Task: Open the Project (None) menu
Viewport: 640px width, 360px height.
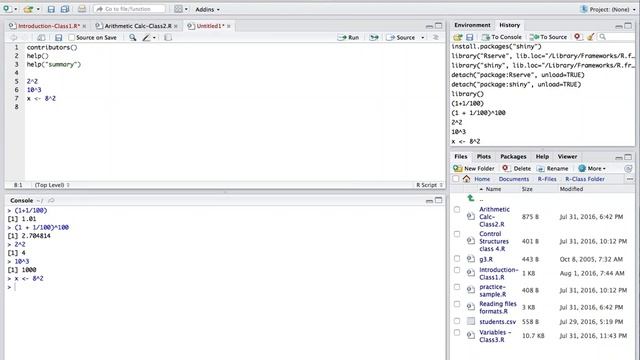Action: coord(608,9)
